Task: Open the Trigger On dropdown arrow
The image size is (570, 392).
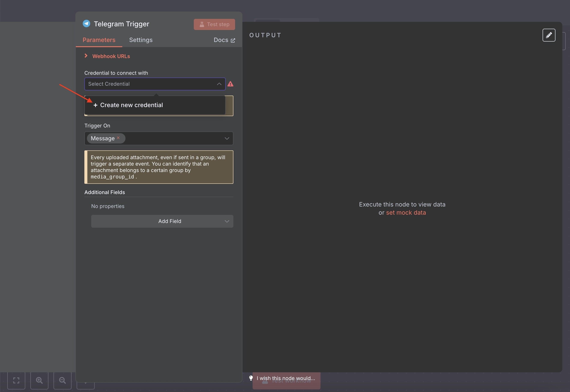Action: click(227, 139)
